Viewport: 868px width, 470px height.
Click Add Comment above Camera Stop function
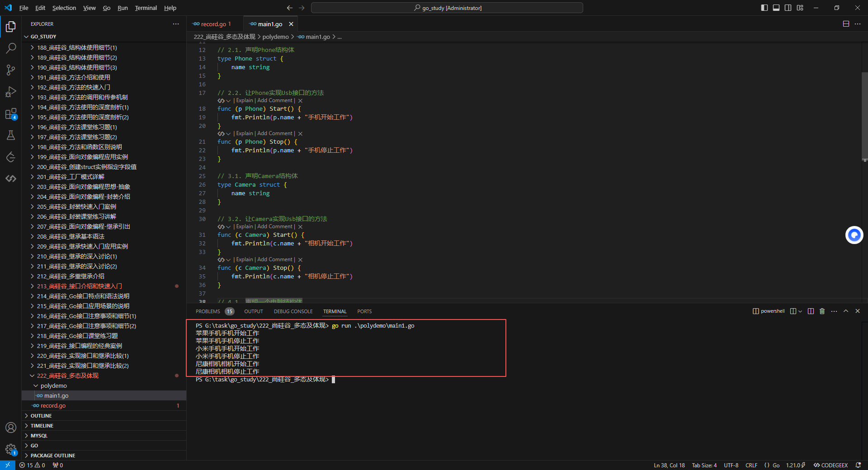275,260
